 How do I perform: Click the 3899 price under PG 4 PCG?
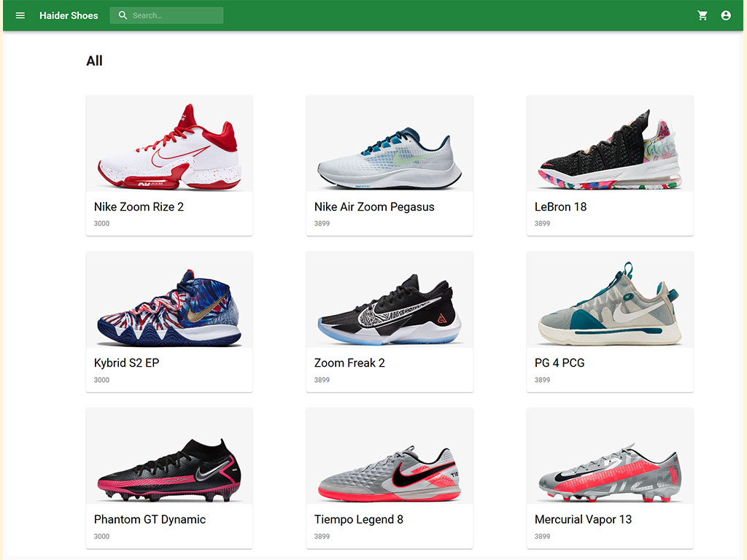coord(542,380)
